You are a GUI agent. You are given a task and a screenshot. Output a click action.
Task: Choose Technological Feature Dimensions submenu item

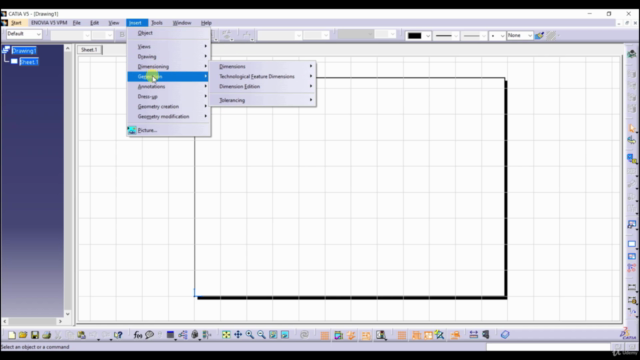pos(263,76)
